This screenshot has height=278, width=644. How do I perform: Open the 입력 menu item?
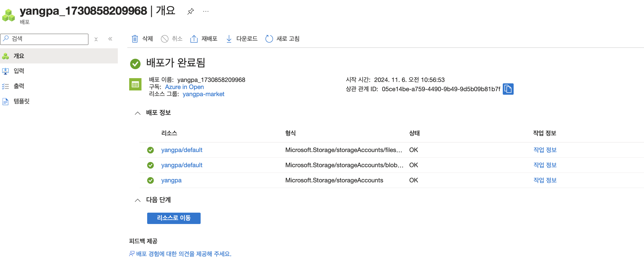[x=19, y=71]
